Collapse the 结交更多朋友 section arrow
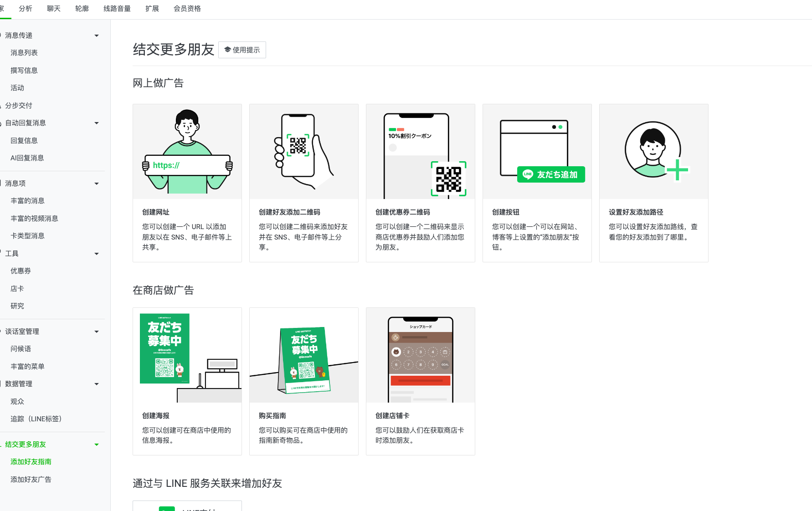 point(97,445)
